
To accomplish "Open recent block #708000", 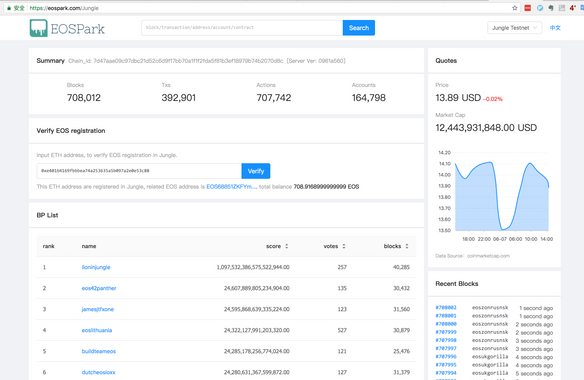I will [x=446, y=324].
